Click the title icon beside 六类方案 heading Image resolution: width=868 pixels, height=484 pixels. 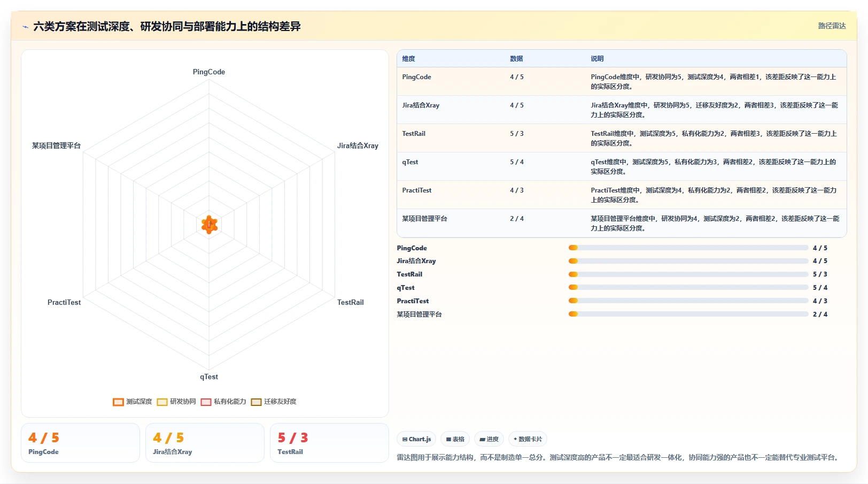(x=25, y=27)
